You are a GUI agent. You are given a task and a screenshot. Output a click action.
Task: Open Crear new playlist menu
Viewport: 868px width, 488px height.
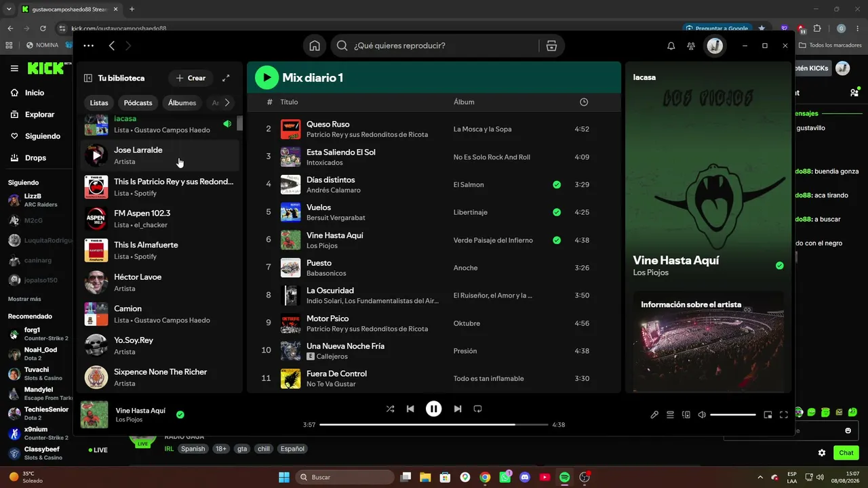pyautogui.click(x=191, y=78)
